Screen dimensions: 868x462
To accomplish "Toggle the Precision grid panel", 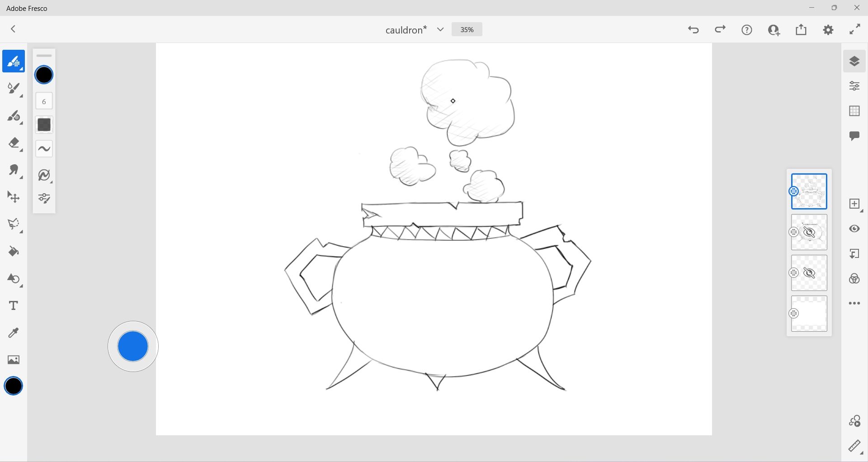I will coord(854,111).
